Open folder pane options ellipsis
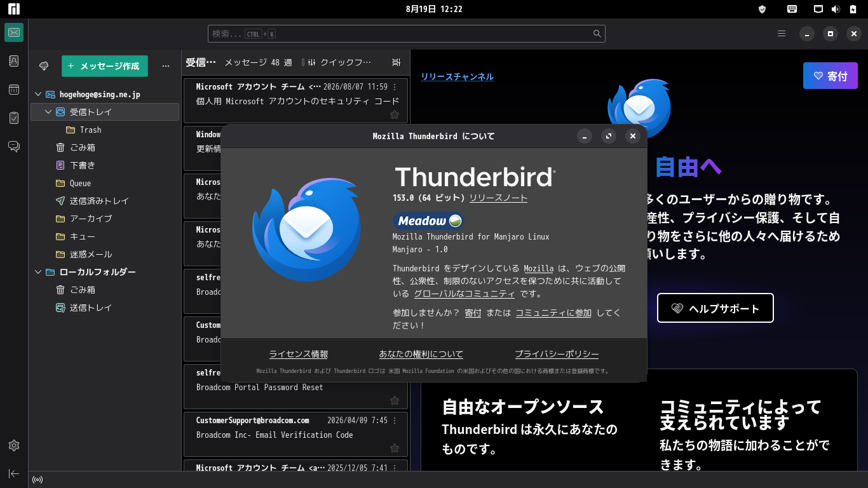This screenshot has height=488, width=868. click(x=166, y=65)
